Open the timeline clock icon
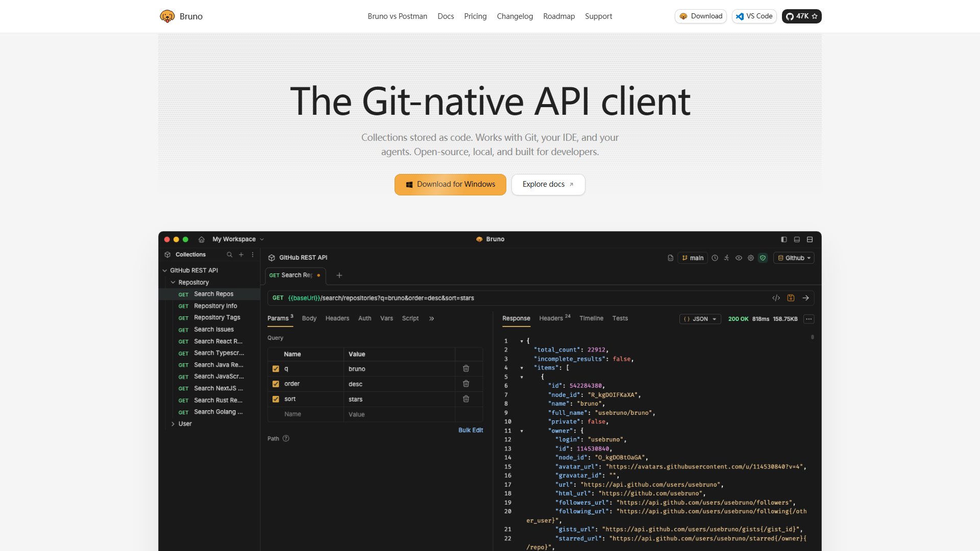The width and height of the screenshot is (980, 551). point(715,258)
